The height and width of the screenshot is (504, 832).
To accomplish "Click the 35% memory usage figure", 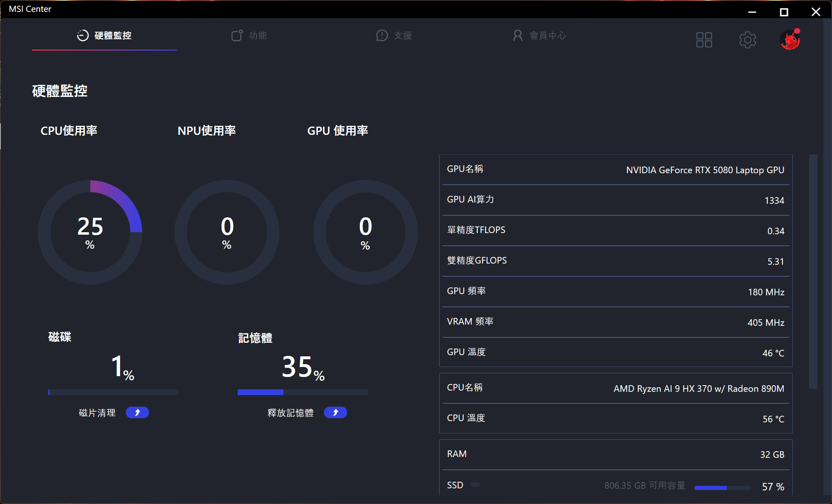I will point(303,367).
